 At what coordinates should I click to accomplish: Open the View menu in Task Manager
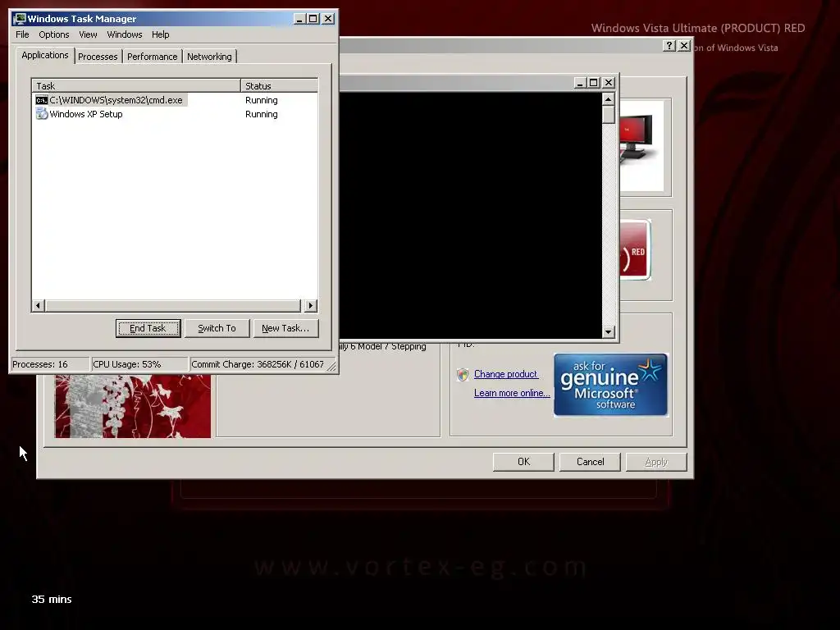88,34
